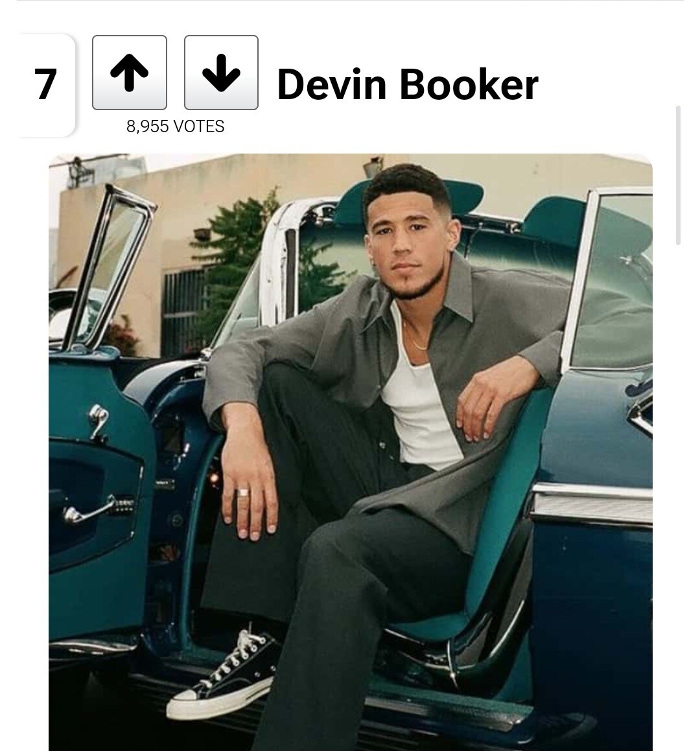This screenshot has height=751, width=700.
Task: Click the rank number 7 badge
Action: click(46, 85)
